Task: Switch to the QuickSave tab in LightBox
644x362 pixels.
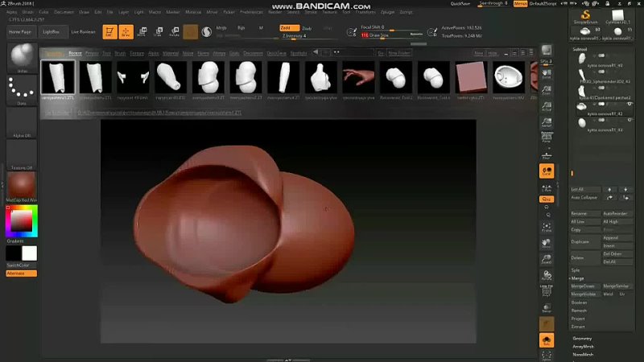Action: (x=276, y=53)
